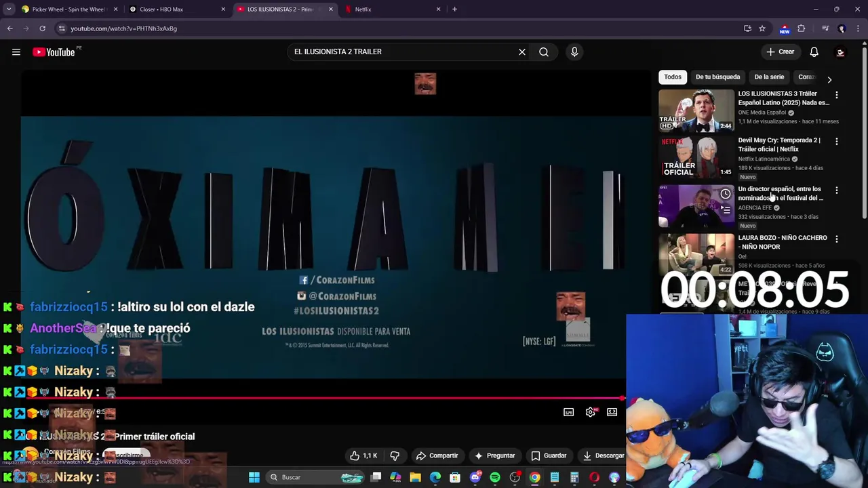Like the video with thumbs up
This screenshot has width=868, height=488.
pyautogui.click(x=363, y=455)
